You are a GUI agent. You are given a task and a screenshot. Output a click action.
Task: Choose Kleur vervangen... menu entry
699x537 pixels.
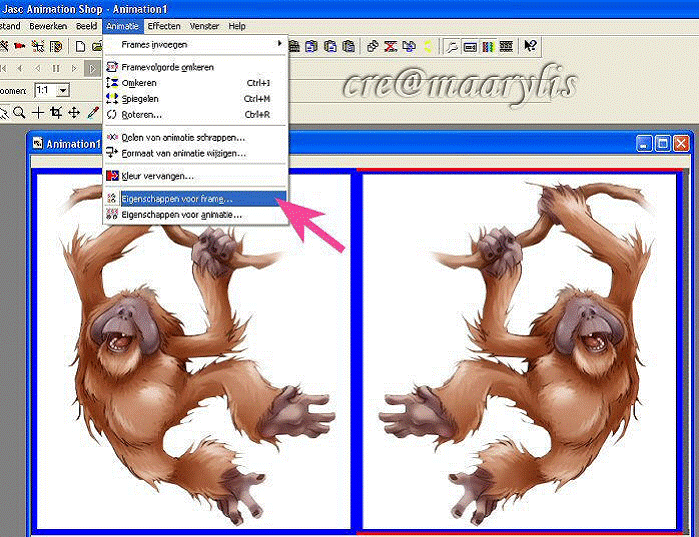click(196, 176)
